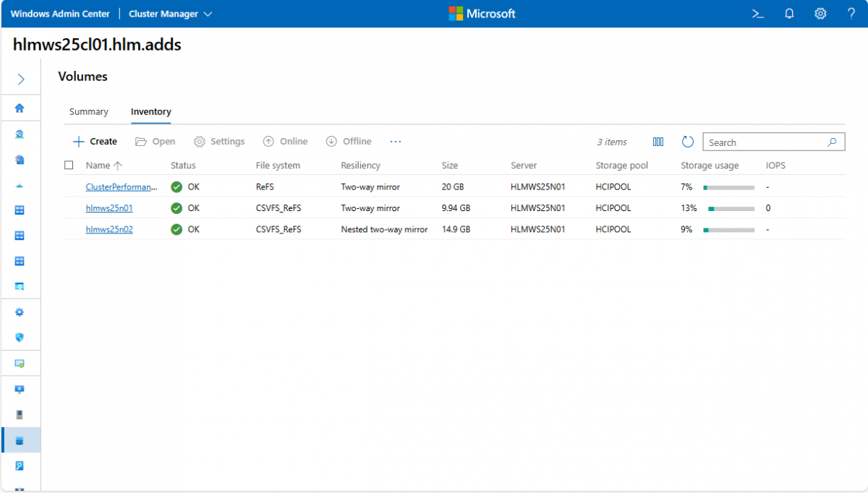Click the 13% storage usage bar
Screen dimensions: 868x493
[731, 208]
